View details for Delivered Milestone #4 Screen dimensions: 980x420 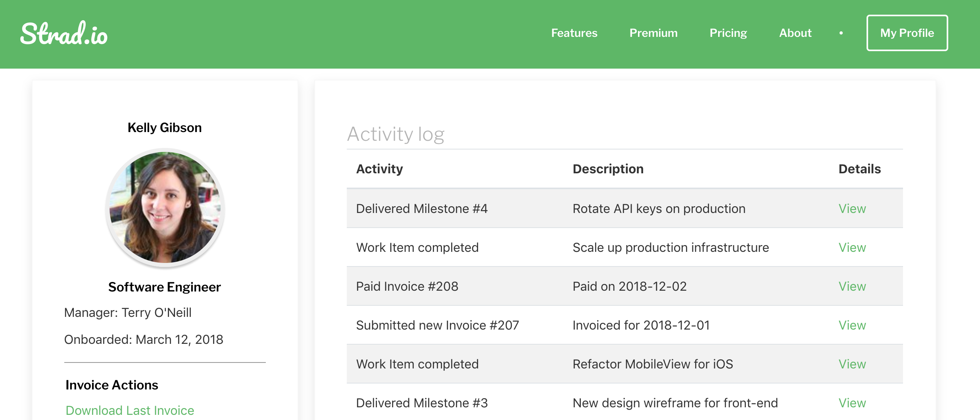click(852, 209)
